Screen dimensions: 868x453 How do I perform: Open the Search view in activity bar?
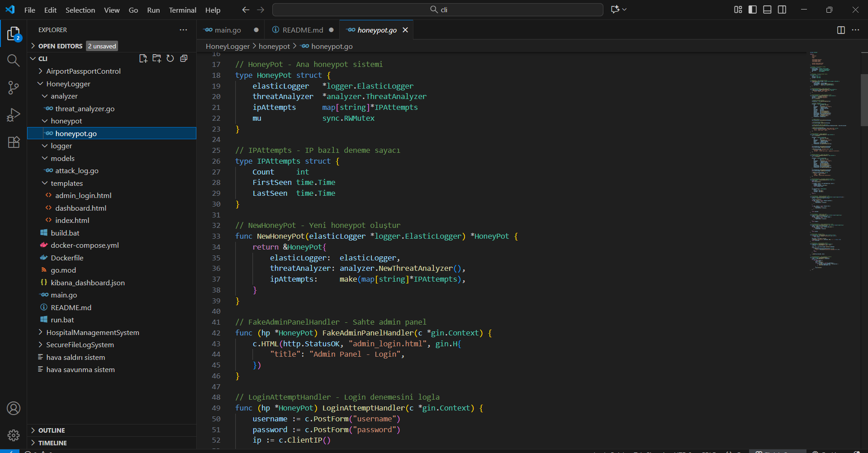tap(14, 61)
